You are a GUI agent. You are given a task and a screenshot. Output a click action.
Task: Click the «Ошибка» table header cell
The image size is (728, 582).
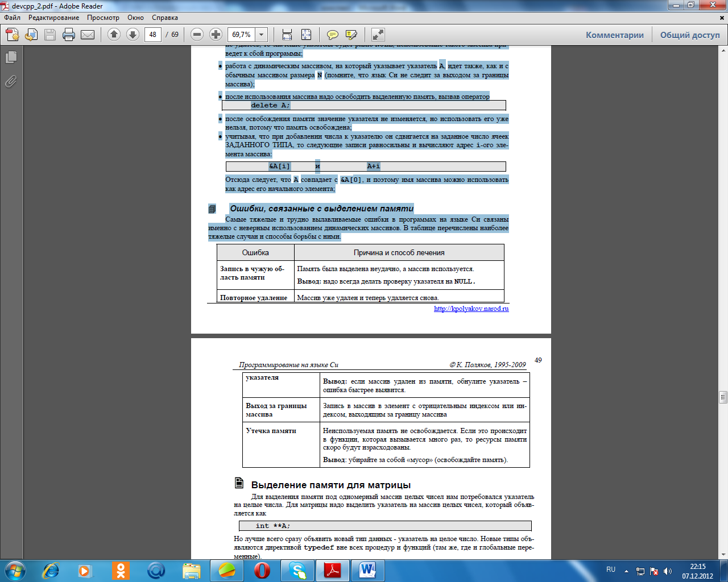pos(255,252)
